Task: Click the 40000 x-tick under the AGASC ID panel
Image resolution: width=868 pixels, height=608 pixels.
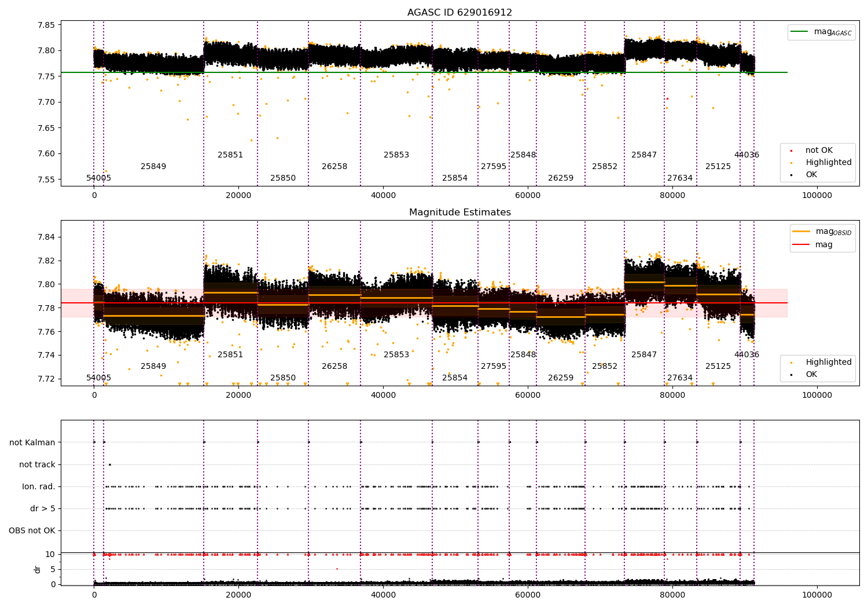Action: [x=383, y=196]
